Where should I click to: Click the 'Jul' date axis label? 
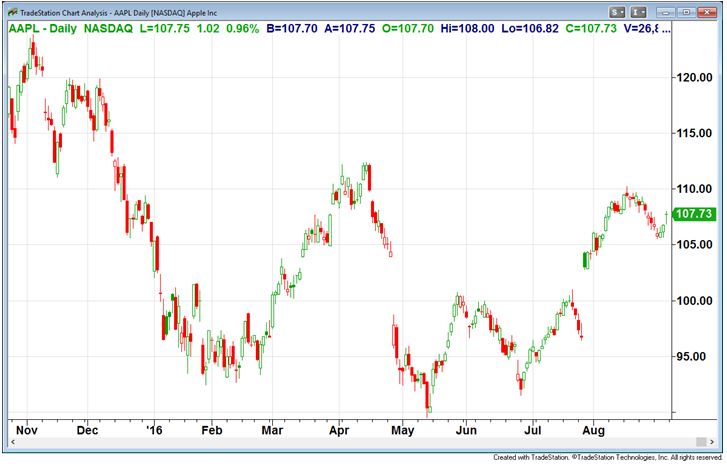(x=533, y=430)
